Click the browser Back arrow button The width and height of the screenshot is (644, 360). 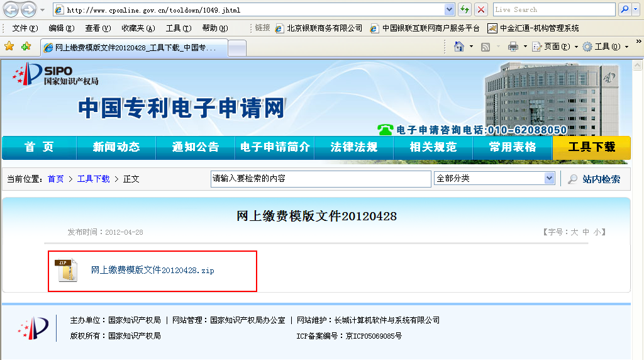pyautogui.click(x=11, y=10)
